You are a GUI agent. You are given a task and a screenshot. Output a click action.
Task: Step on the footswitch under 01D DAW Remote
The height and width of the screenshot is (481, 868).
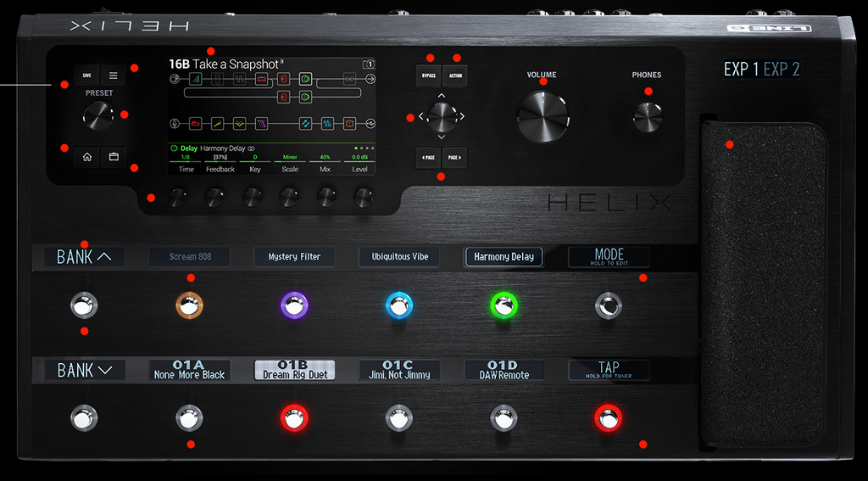point(504,418)
